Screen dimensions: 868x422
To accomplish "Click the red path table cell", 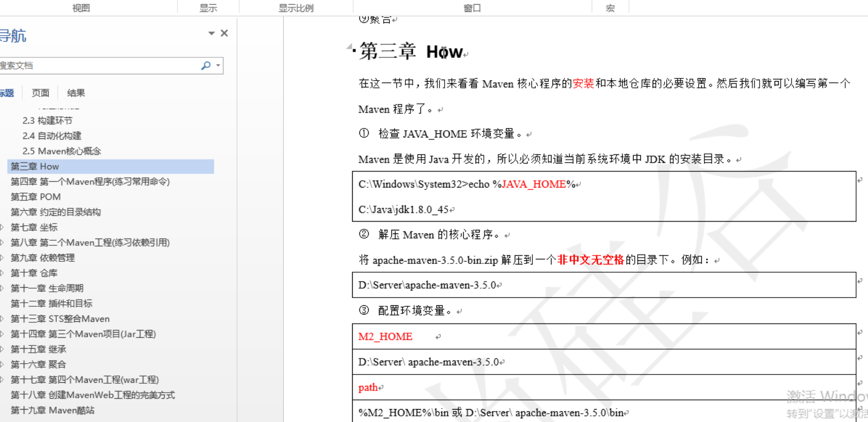I will (x=604, y=387).
